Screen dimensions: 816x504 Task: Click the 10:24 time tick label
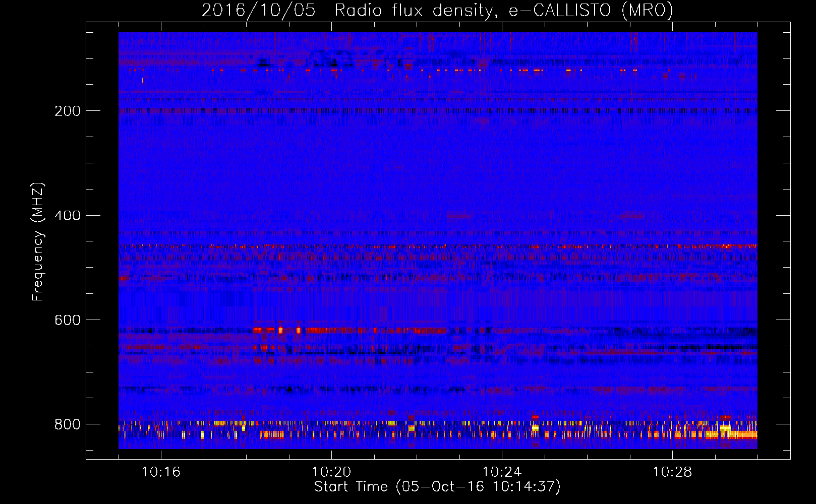[x=502, y=472]
